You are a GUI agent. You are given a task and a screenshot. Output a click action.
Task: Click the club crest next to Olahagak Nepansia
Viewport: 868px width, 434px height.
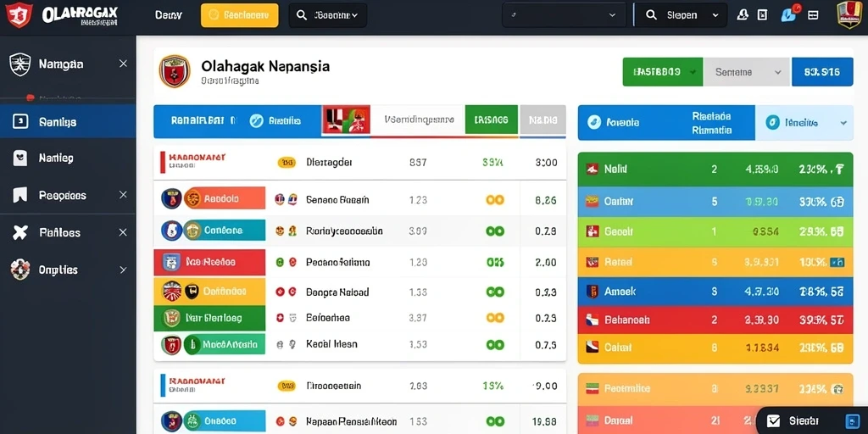pos(175,71)
